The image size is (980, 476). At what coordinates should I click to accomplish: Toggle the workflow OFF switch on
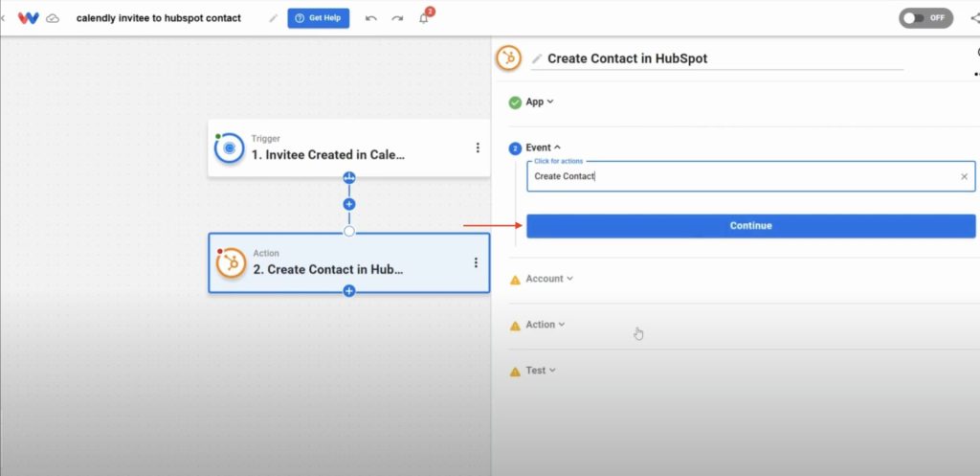point(925,18)
